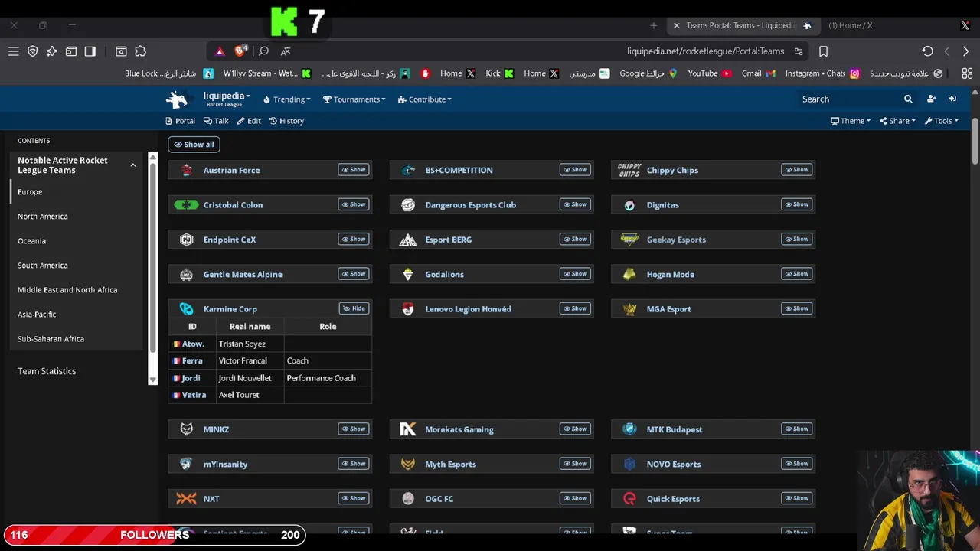
Task: Click the followers goal progress bar
Action: 155,535
